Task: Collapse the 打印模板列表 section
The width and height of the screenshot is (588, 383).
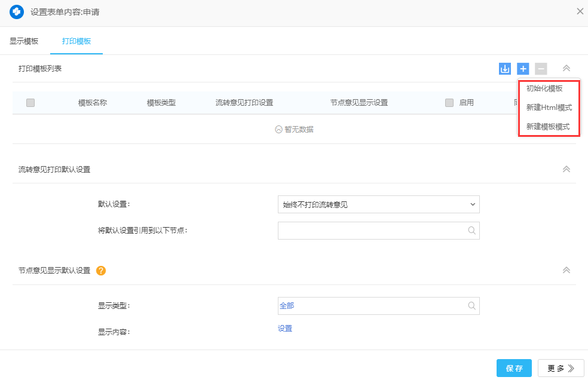Action: (x=566, y=69)
